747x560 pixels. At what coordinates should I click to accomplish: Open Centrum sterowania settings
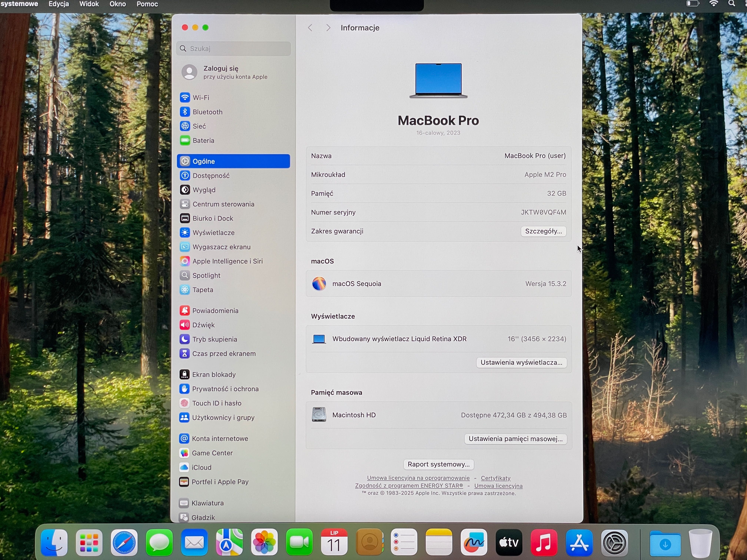(233, 204)
